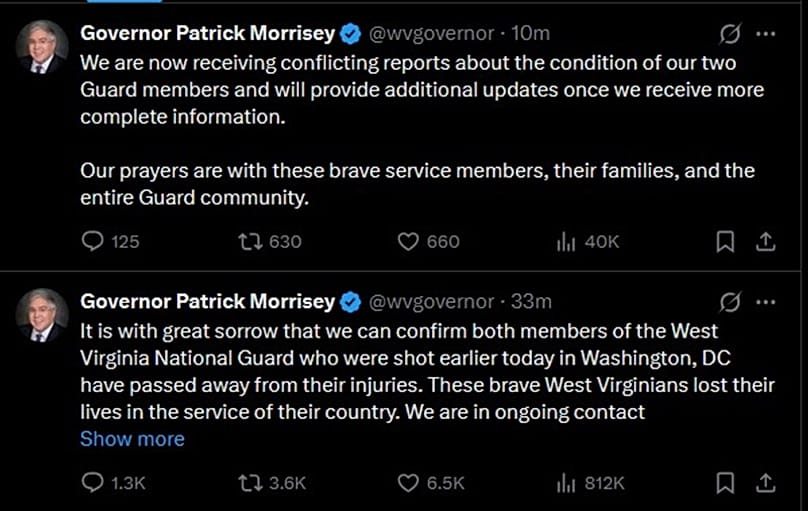Bookmark the great sorrow tweet

click(727, 483)
